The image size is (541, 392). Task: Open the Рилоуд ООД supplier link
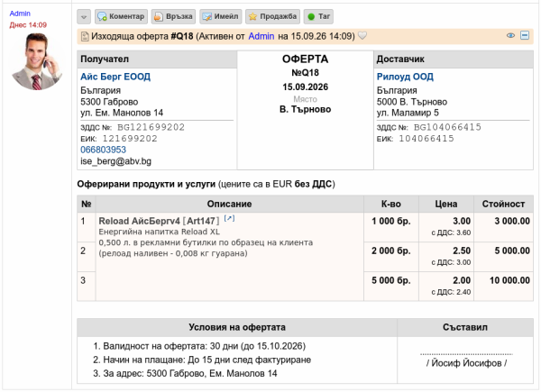405,77
